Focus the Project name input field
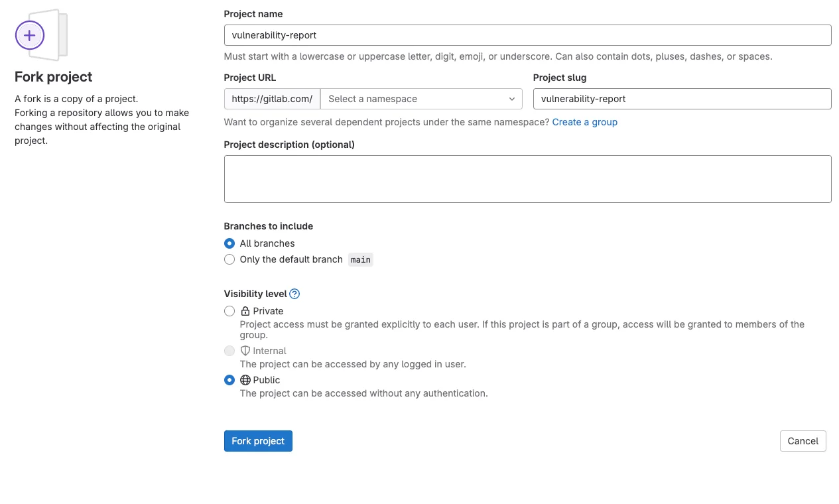Screen dimensions: 839x504 (x=527, y=35)
